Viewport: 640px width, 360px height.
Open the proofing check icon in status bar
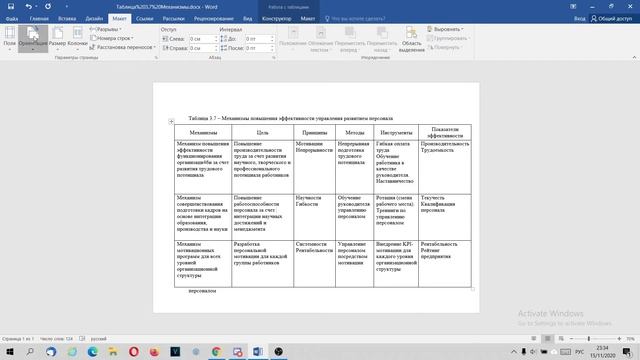pyautogui.click(x=82, y=339)
